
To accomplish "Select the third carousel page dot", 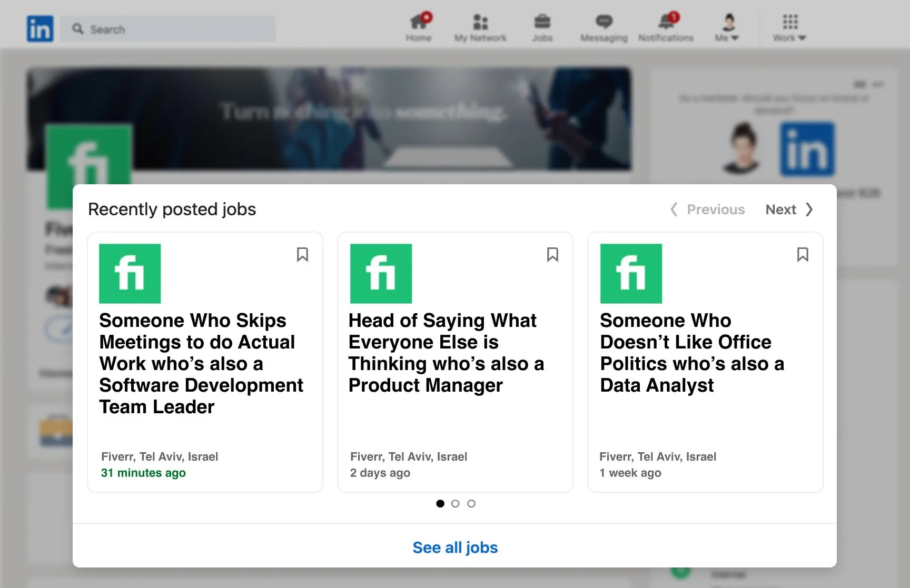I will (x=471, y=504).
